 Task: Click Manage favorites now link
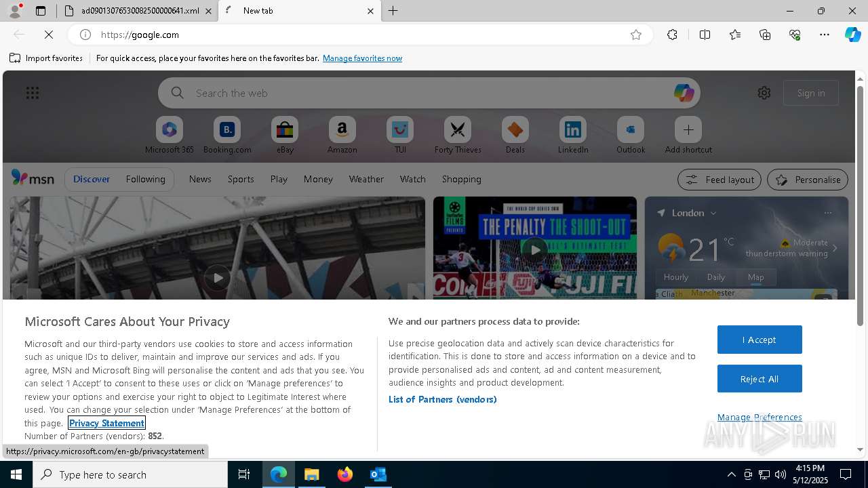[x=362, y=58]
